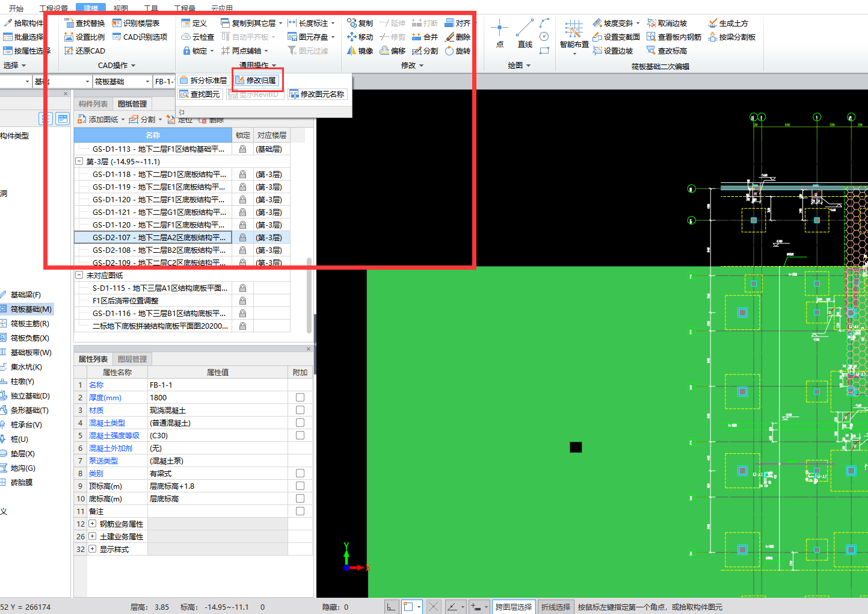This screenshot has width=868, height=614.
Task: Click the 查找替换 tool icon
Action: click(69, 23)
